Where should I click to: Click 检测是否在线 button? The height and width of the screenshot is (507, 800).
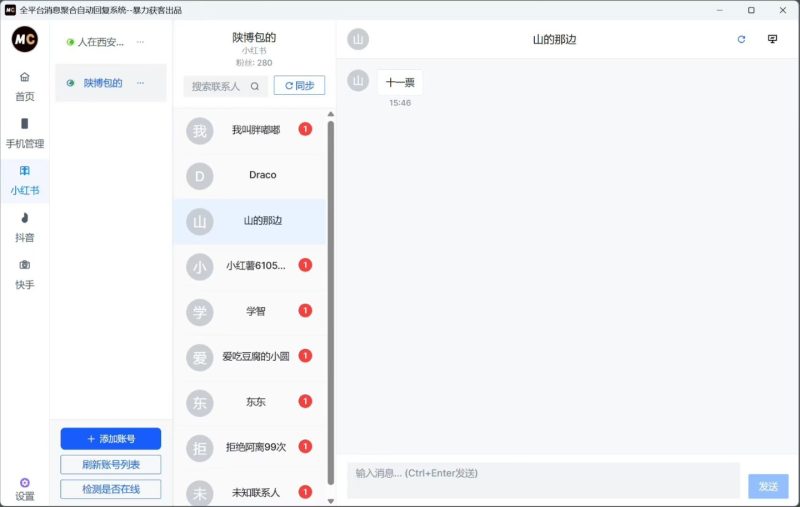(111, 489)
